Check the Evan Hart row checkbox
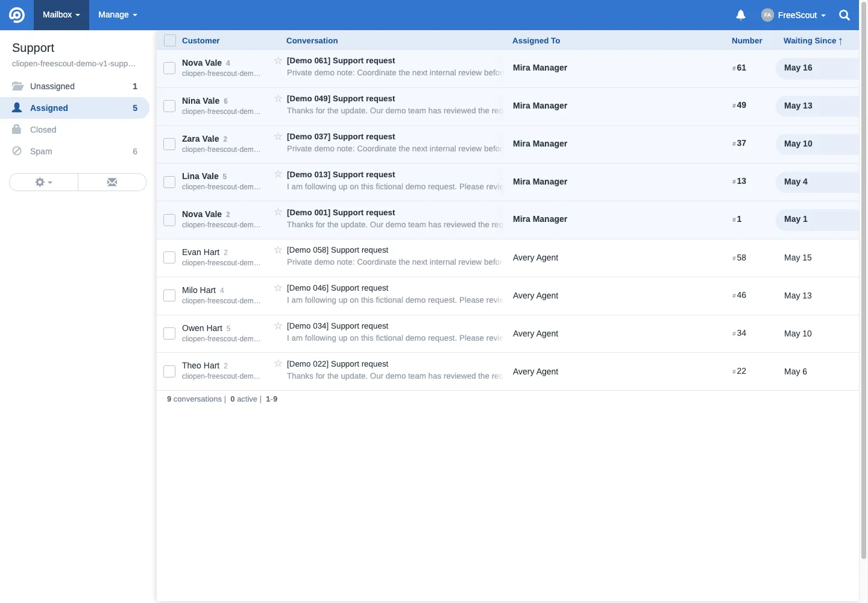This screenshot has height=603, width=868. [169, 257]
